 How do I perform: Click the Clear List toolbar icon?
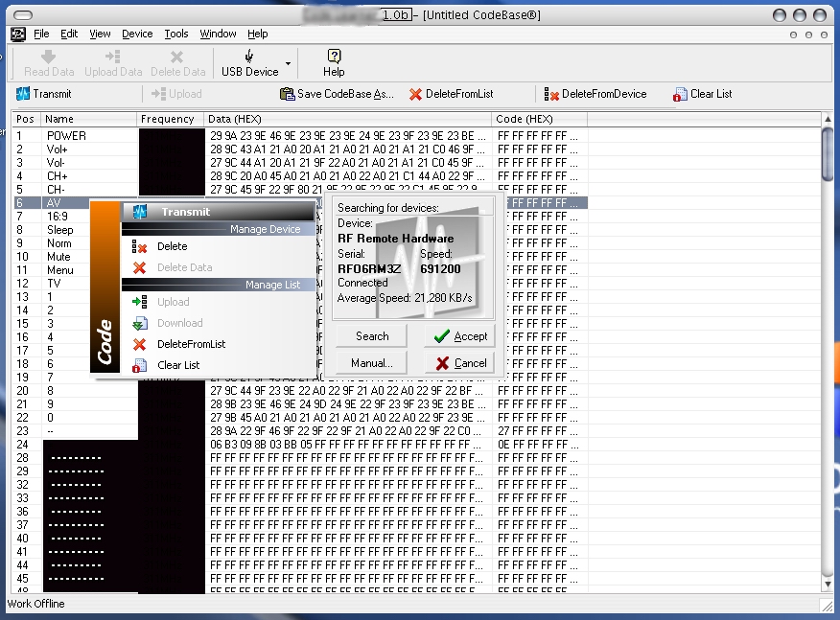[x=680, y=94]
